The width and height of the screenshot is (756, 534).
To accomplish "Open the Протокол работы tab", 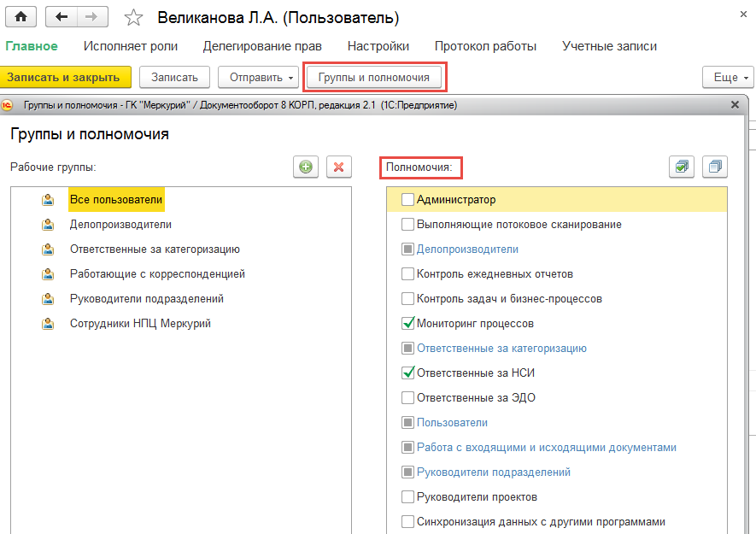I will pyautogui.click(x=485, y=46).
